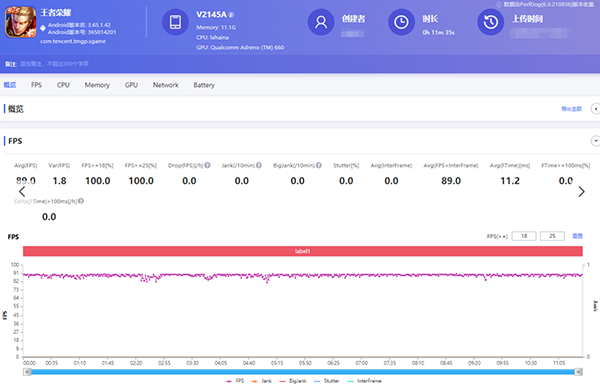This screenshot has height=385, width=600.
Task: Open the help icon next to Drop(FPS)
Action: pyautogui.click(x=207, y=165)
